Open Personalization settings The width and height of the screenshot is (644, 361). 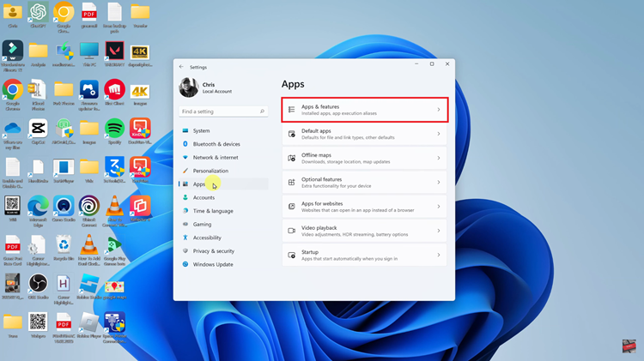coord(223,171)
